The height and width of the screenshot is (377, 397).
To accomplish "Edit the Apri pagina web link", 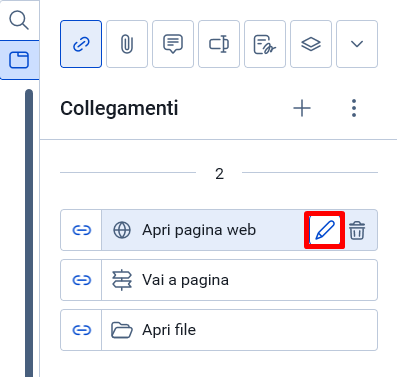I will tap(324, 230).
